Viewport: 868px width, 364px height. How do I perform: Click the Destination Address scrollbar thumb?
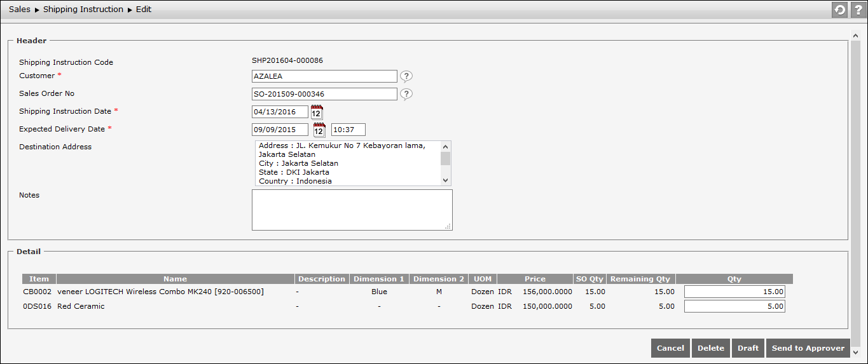(446, 158)
